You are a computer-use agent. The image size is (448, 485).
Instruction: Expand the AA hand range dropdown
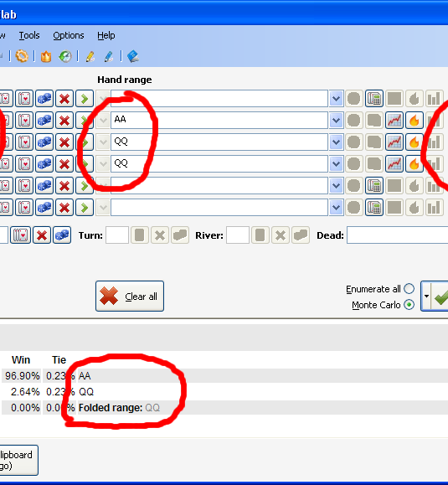pyautogui.click(x=336, y=121)
